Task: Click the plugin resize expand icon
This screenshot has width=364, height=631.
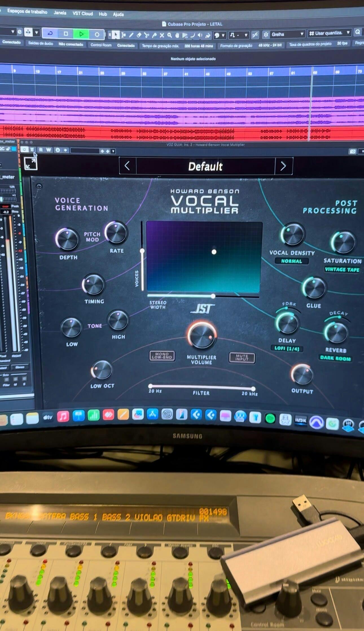Action: 30,164
